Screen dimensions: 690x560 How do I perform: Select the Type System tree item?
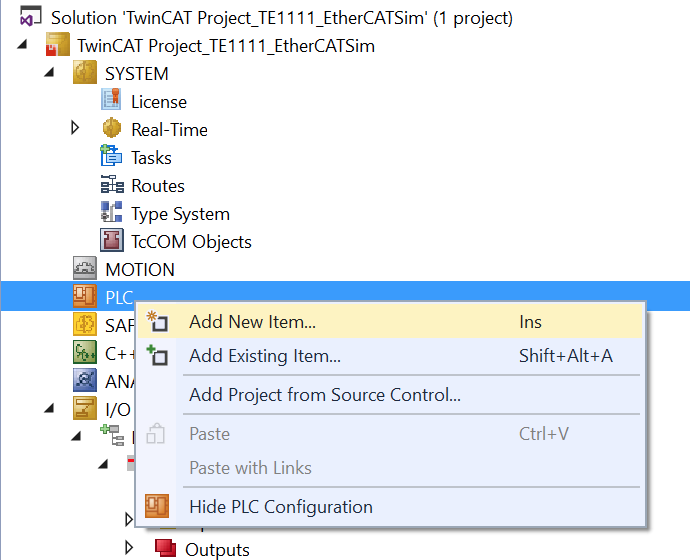point(180,214)
